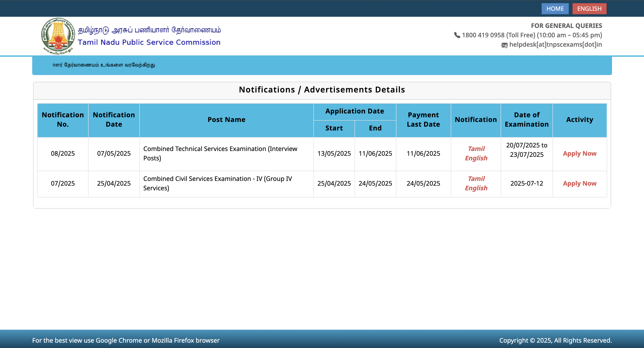Viewport: 644px width, 348px height.
Task: Open English notification for notification 08/2025
Action: click(476, 158)
